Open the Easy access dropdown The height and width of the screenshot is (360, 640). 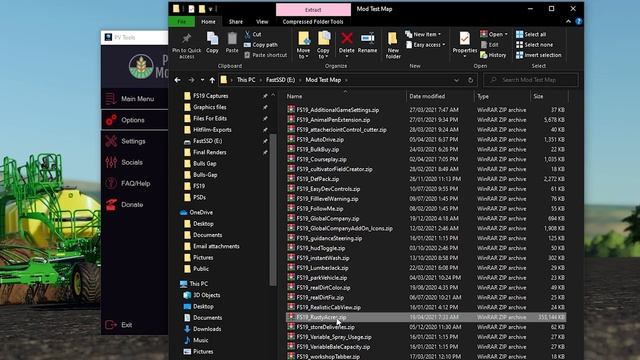point(425,45)
